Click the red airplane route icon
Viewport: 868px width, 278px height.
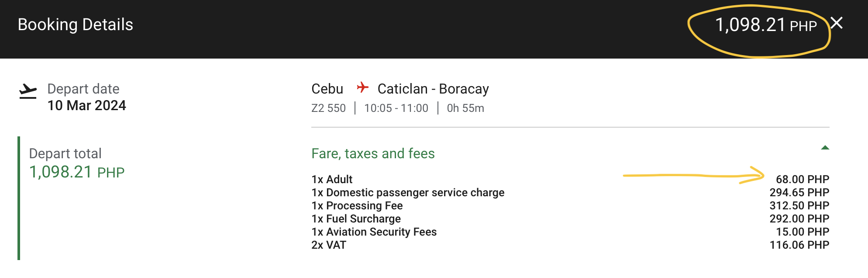(362, 87)
